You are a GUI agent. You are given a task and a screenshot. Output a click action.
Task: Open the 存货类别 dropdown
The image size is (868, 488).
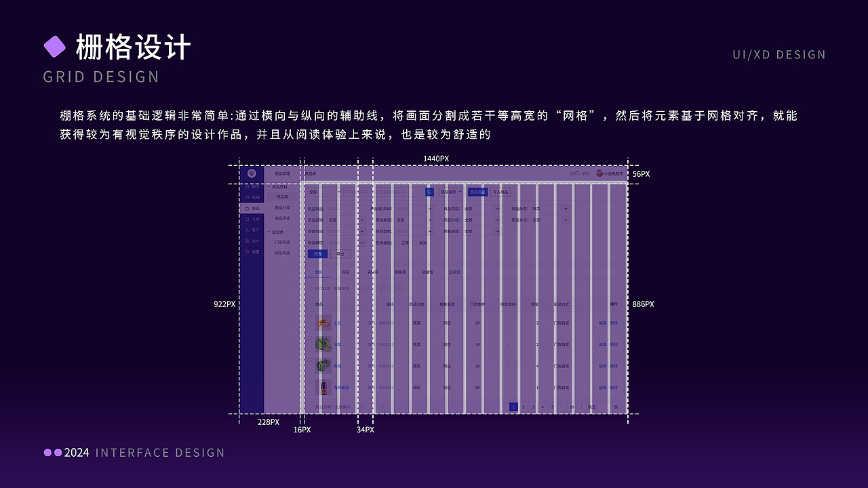(414, 231)
